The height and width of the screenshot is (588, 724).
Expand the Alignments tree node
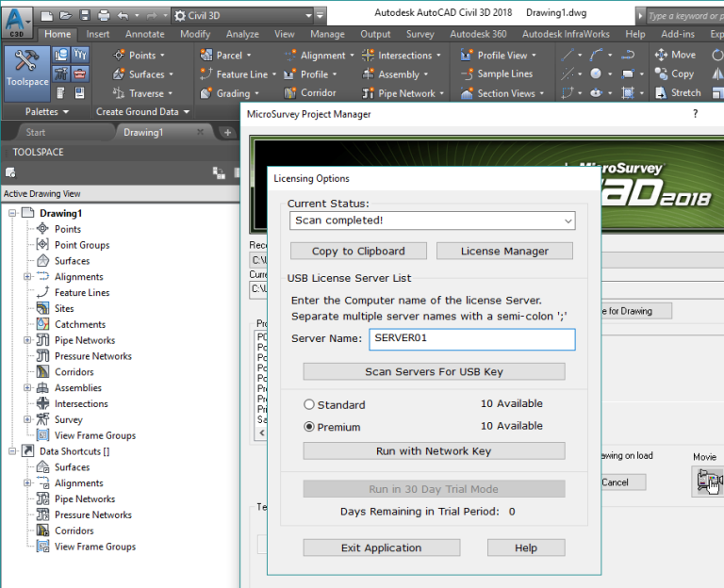click(x=27, y=277)
